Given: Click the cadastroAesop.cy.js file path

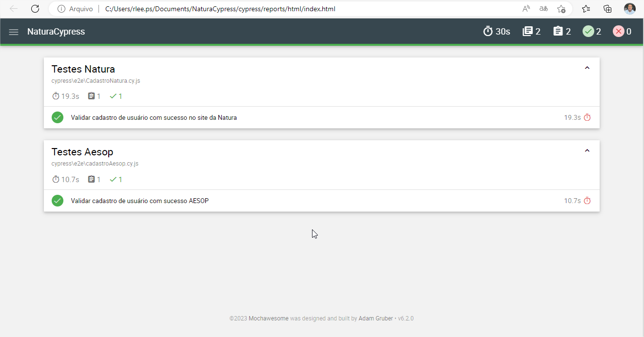Looking at the screenshot, I should click(x=95, y=164).
